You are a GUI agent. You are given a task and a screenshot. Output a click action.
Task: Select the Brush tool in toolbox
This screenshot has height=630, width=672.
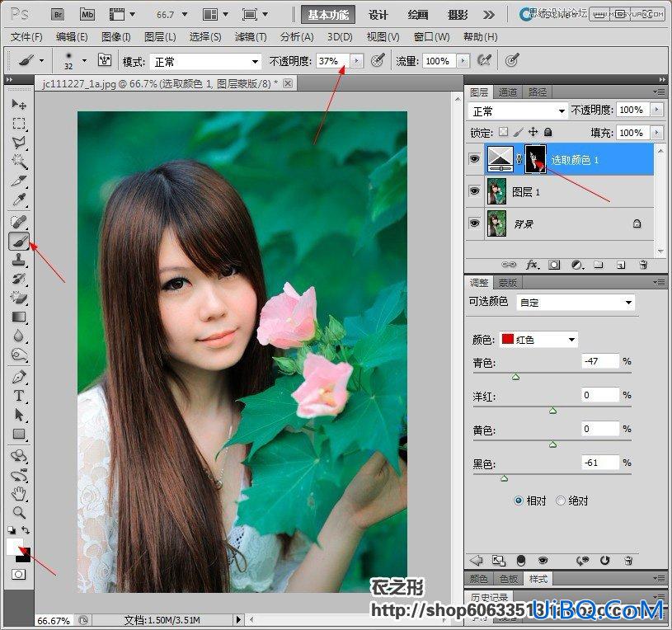(x=18, y=242)
